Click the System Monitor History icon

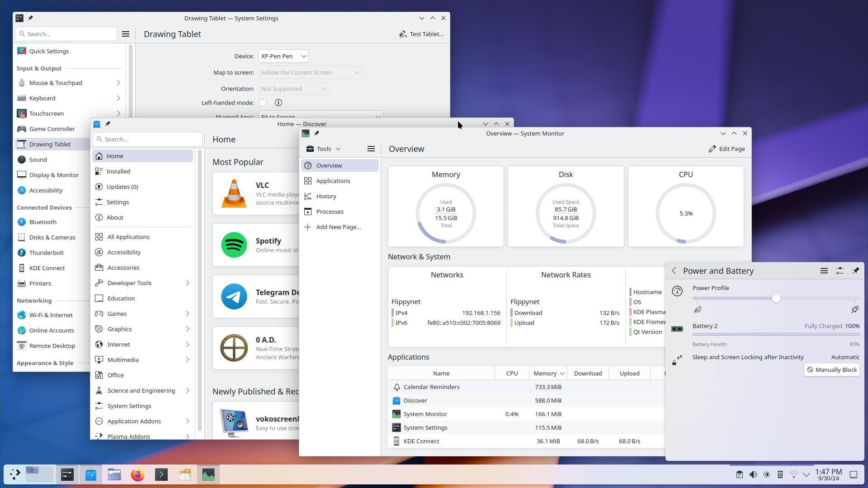pyautogui.click(x=308, y=196)
